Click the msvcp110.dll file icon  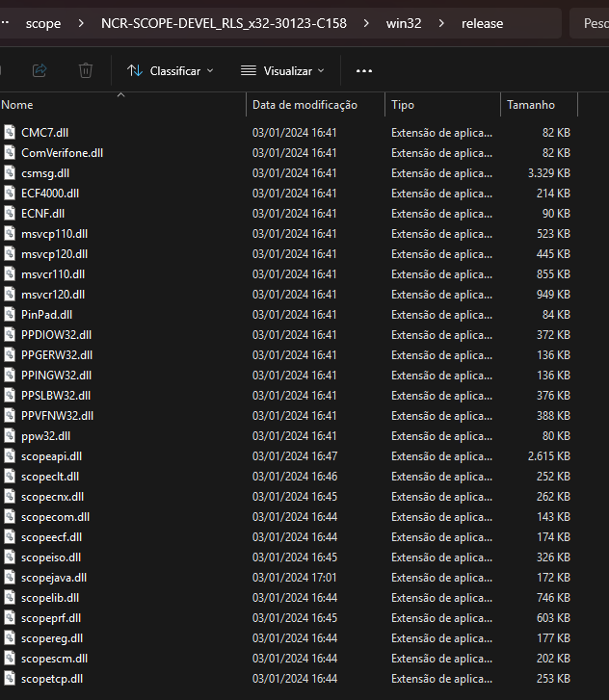[x=10, y=233]
